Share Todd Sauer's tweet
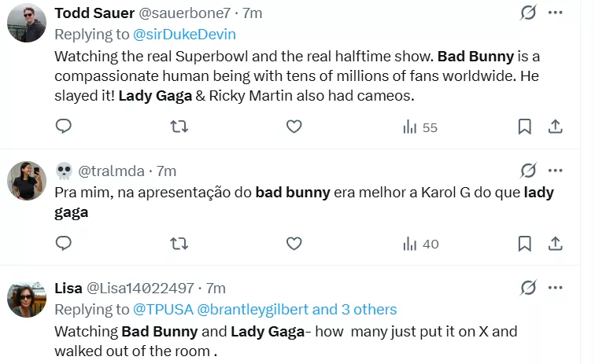Viewport: 595px width, 364px height. coord(554,127)
